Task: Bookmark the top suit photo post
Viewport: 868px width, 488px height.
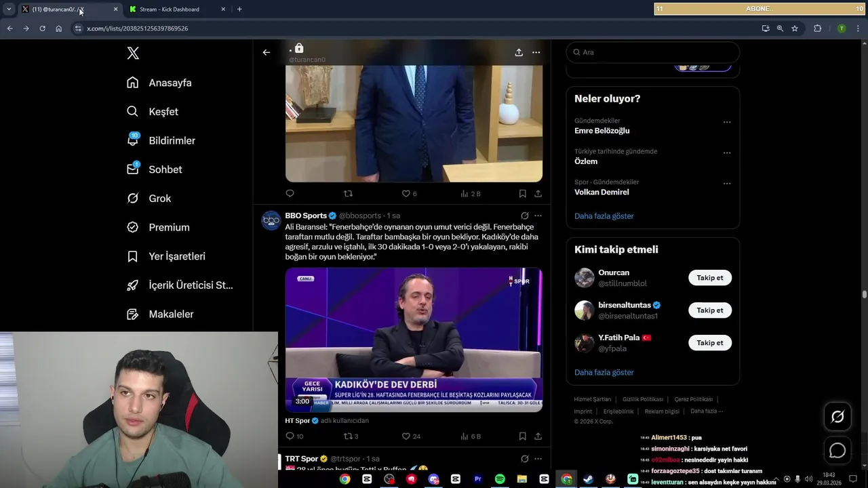Action: point(523,194)
